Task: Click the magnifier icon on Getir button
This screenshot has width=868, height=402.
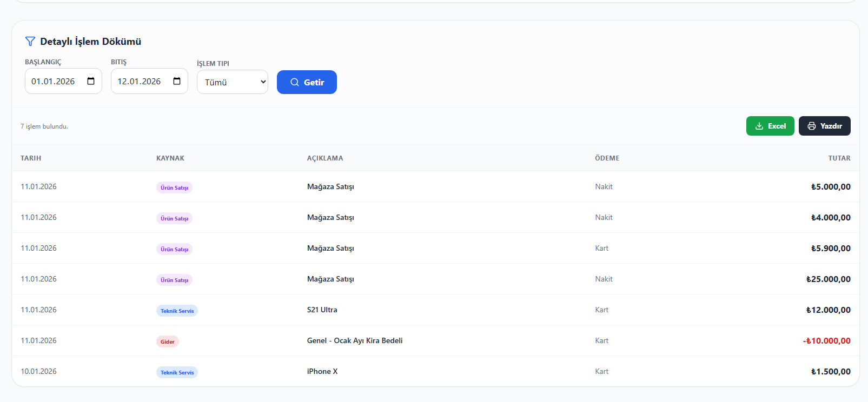Action: tap(295, 82)
